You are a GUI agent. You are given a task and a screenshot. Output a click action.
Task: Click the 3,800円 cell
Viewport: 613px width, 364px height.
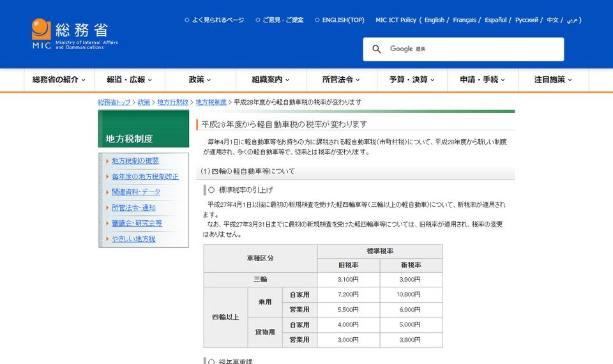click(x=411, y=340)
